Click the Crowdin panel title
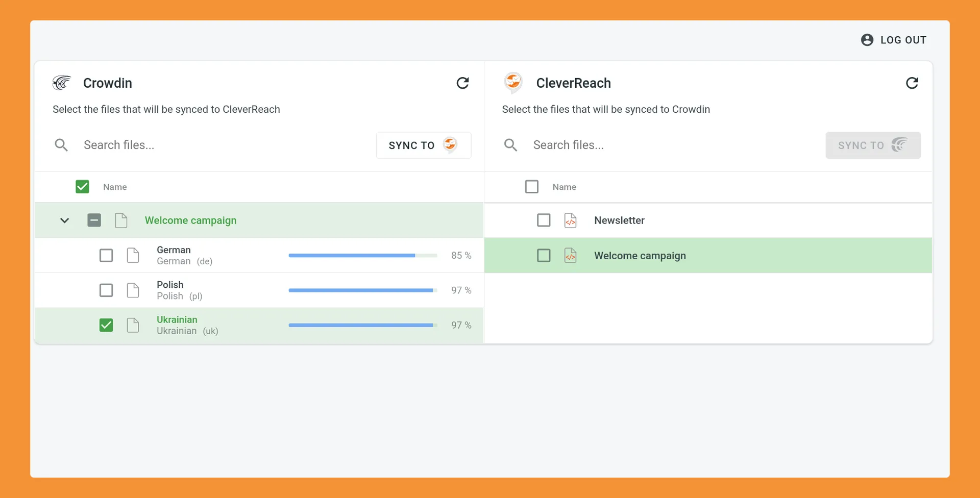 click(108, 83)
